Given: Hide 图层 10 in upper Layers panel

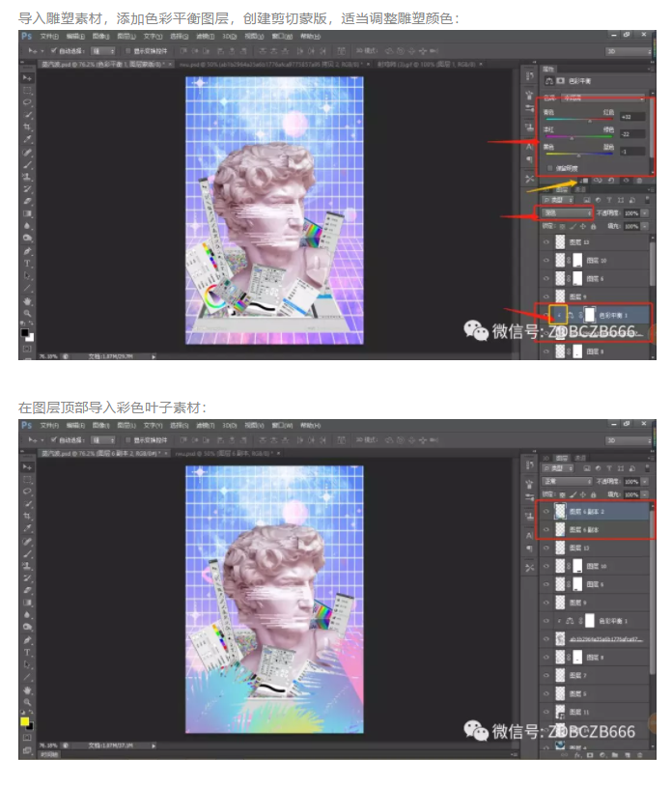Looking at the screenshot, I should 546,261.
